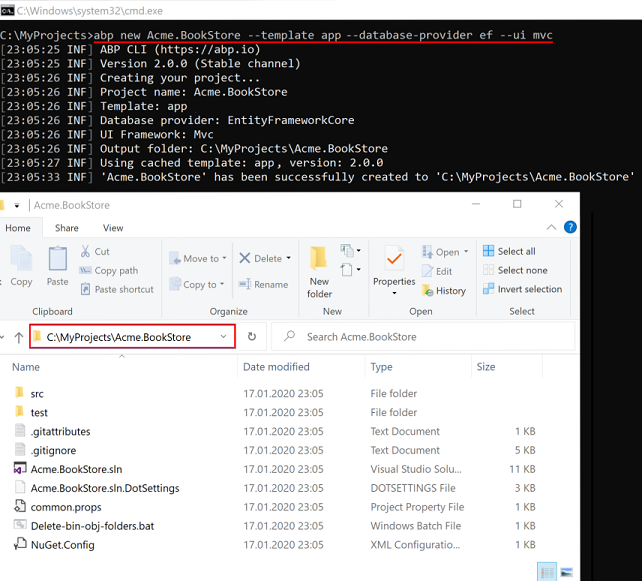Open the Delete dropdown arrow
The image size is (642, 581).
click(288, 259)
